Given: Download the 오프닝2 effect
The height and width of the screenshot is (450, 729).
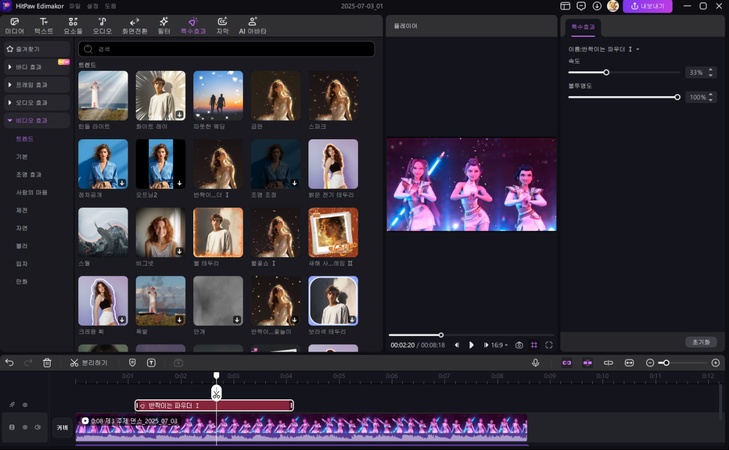Looking at the screenshot, I should pyautogui.click(x=179, y=183).
